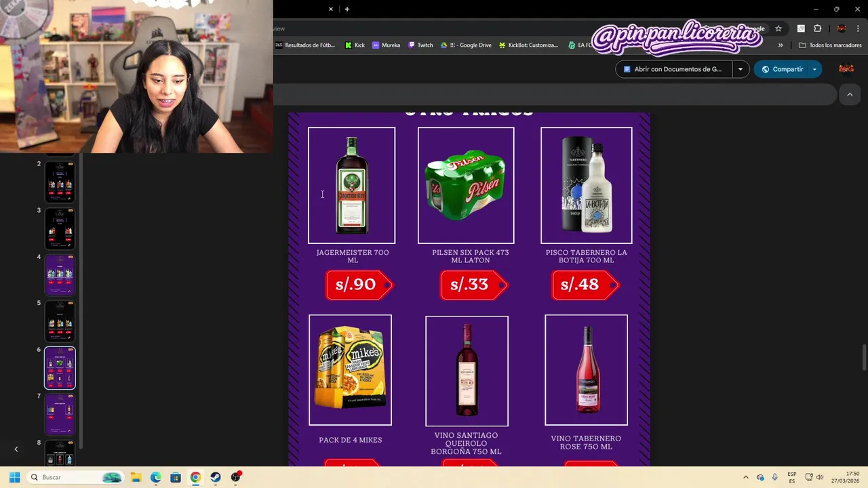Click the s/.90 price tag
Screen dimensions: 868x488
(359, 285)
